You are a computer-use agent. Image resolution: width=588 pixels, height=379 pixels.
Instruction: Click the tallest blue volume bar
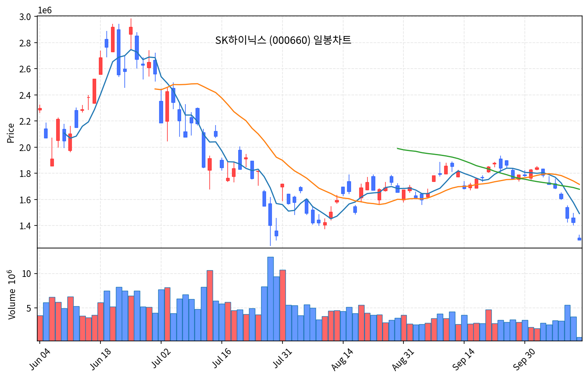270,299
